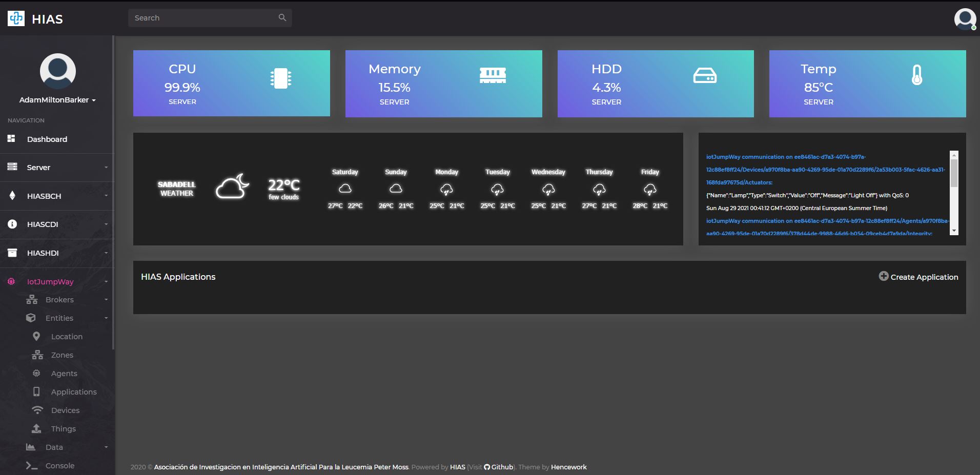Click the HIASHDI archive icon
The height and width of the screenshot is (475, 980).
point(12,253)
